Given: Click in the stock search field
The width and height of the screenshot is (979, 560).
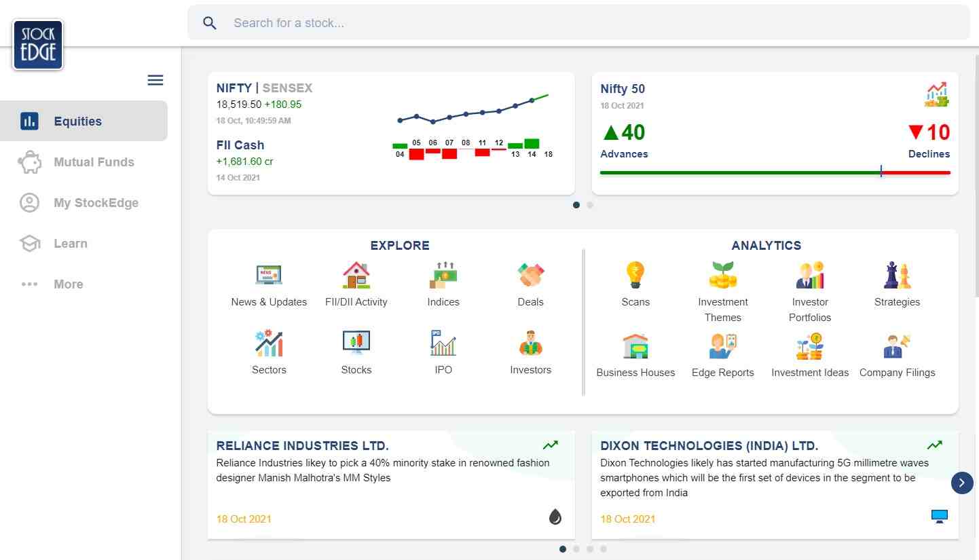Looking at the screenshot, I should coord(578,23).
